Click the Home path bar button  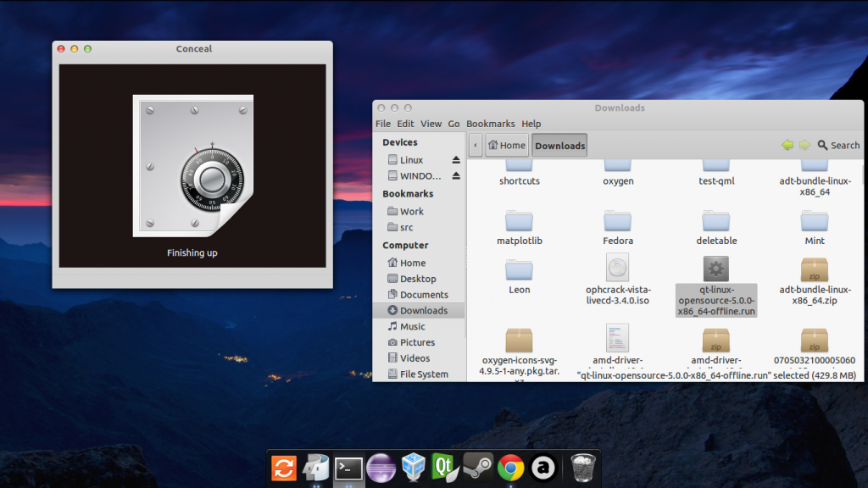[x=506, y=146]
